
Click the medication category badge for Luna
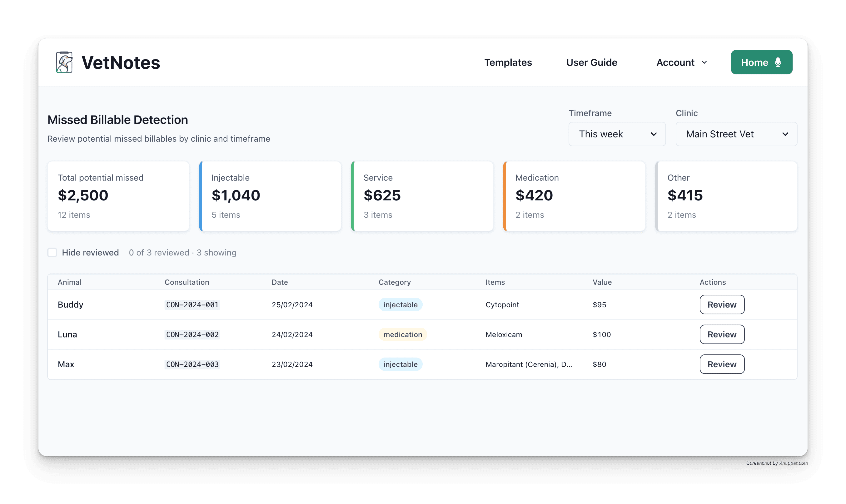pyautogui.click(x=402, y=334)
